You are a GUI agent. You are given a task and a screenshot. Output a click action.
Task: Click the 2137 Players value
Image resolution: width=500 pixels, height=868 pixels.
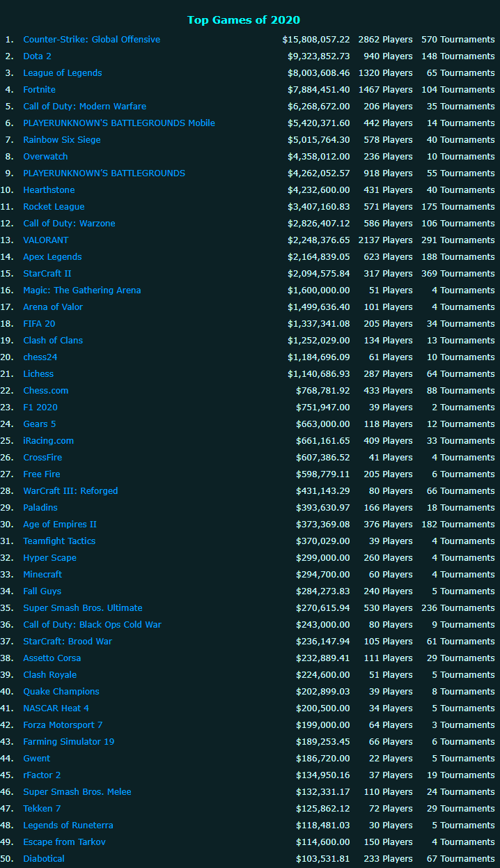(x=386, y=240)
